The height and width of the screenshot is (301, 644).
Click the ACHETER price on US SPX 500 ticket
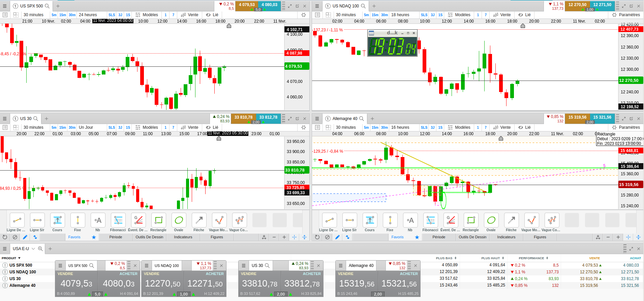coord(119,283)
